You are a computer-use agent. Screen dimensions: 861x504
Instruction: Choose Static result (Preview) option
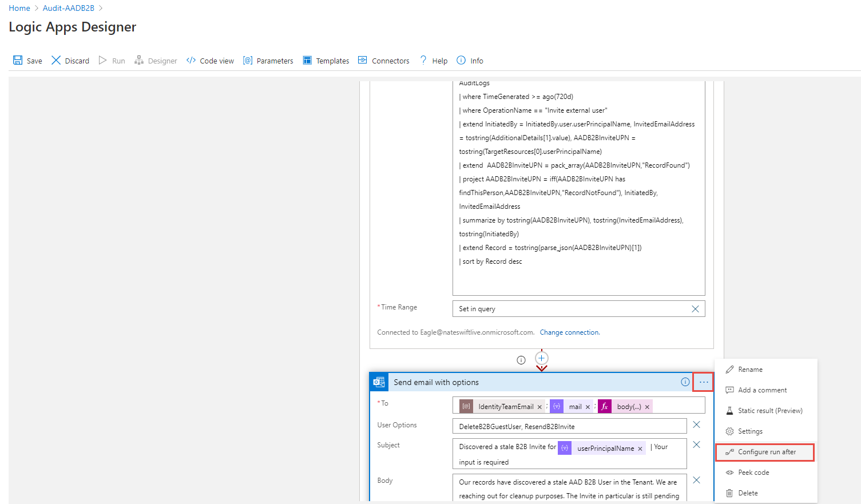click(766, 411)
